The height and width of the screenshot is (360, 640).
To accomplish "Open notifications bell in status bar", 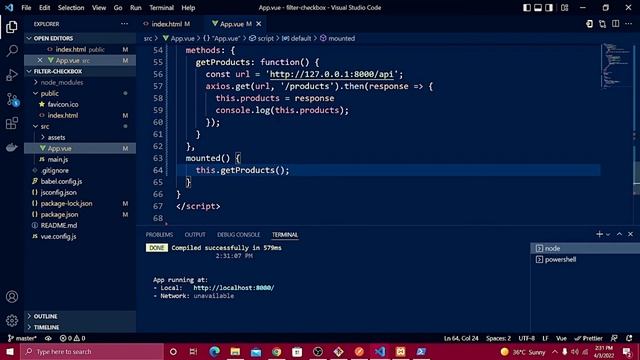I will 629,338.
